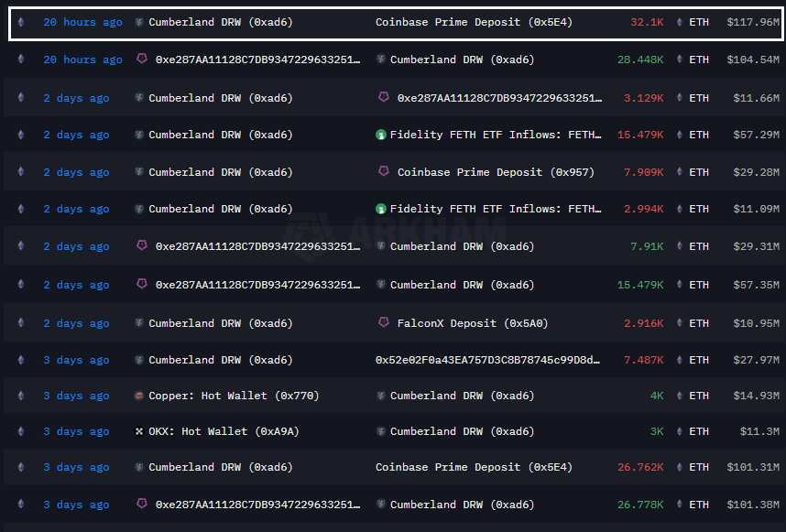This screenshot has width=786, height=532.
Task: Open the '20 hours ago' link of the 32.1K transfer
Action: pyautogui.click(x=82, y=22)
